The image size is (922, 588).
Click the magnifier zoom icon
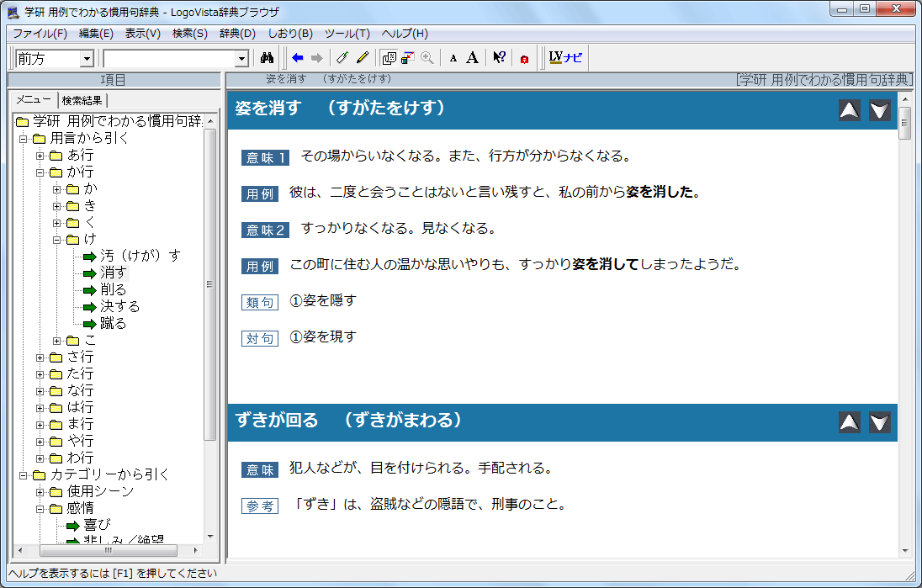(x=427, y=58)
